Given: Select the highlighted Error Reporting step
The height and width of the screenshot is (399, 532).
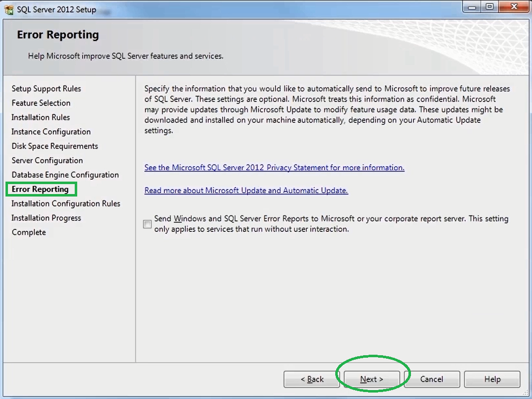Looking at the screenshot, I should pos(41,190).
